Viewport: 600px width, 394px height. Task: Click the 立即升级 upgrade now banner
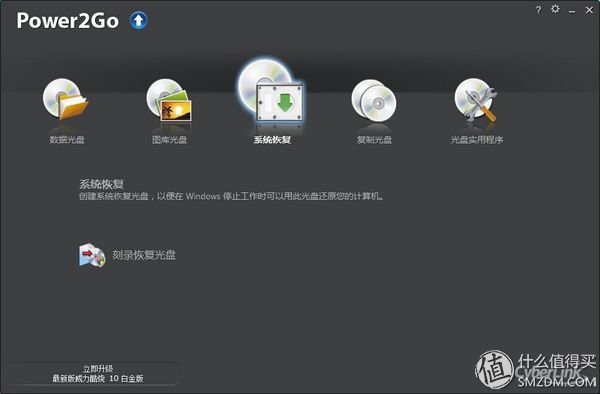pos(98,373)
